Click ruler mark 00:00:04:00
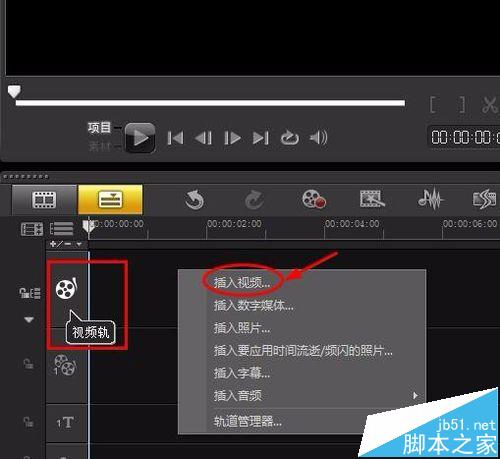 (352, 224)
